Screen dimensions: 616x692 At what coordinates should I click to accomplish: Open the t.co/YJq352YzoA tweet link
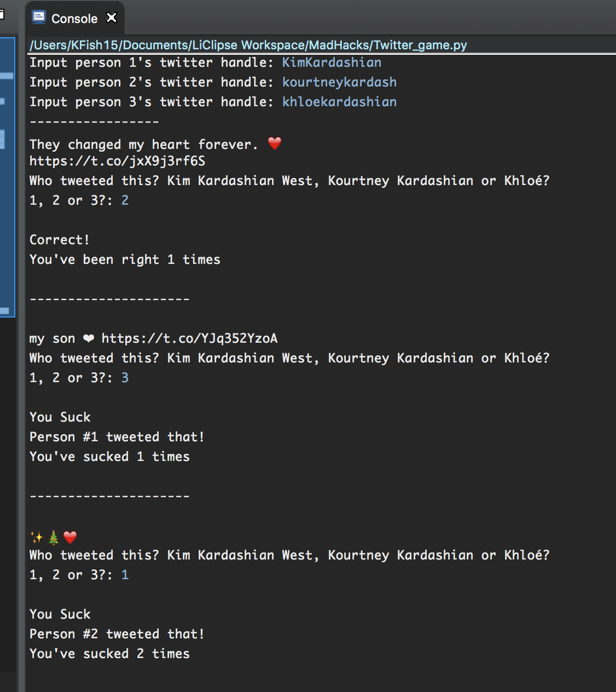pyautogui.click(x=189, y=338)
